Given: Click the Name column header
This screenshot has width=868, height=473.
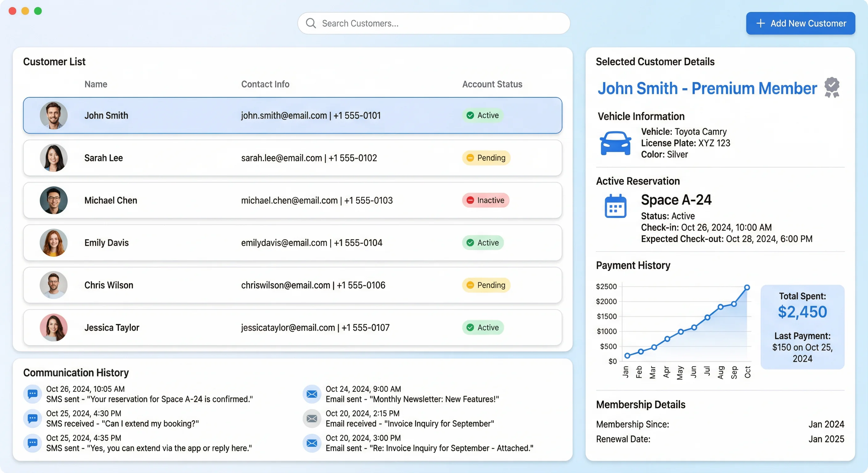Looking at the screenshot, I should pyautogui.click(x=96, y=84).
